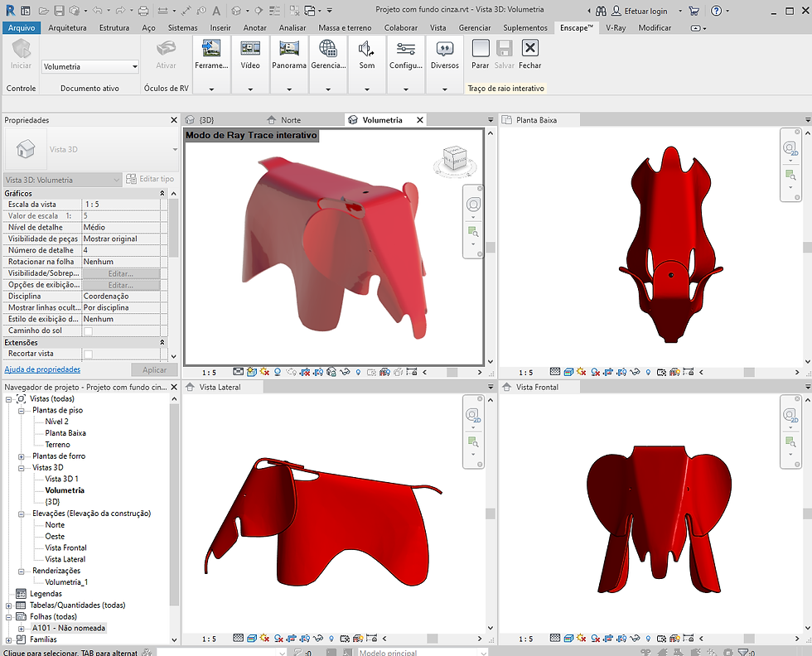This screenshot has width=812, height=656.
Task: Click the Open folder icon in quick access toolbar
Action: 44,11
